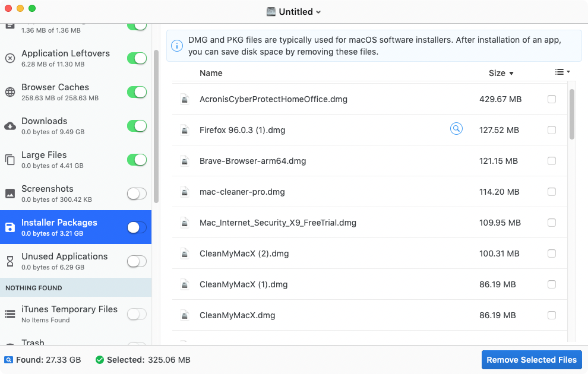Viewport: 588px width, 374px height.
Task: Click the Screenshots picture icon
Action: 10,194
